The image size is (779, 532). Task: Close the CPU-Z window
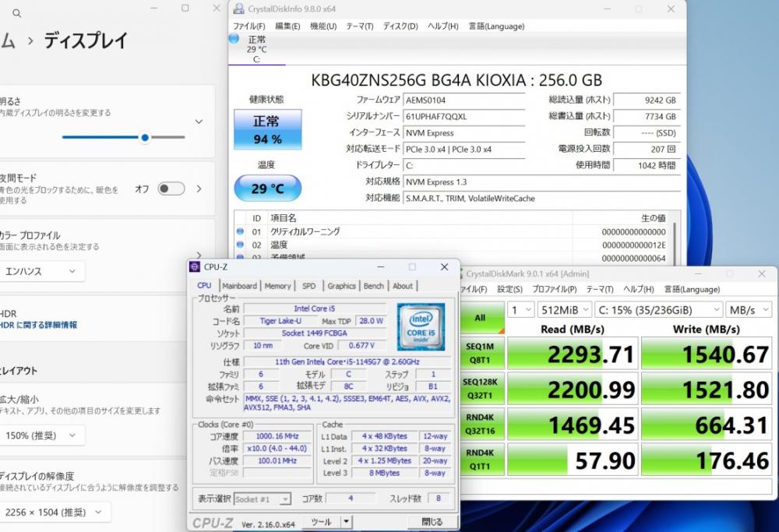click(x=444, y=267)
